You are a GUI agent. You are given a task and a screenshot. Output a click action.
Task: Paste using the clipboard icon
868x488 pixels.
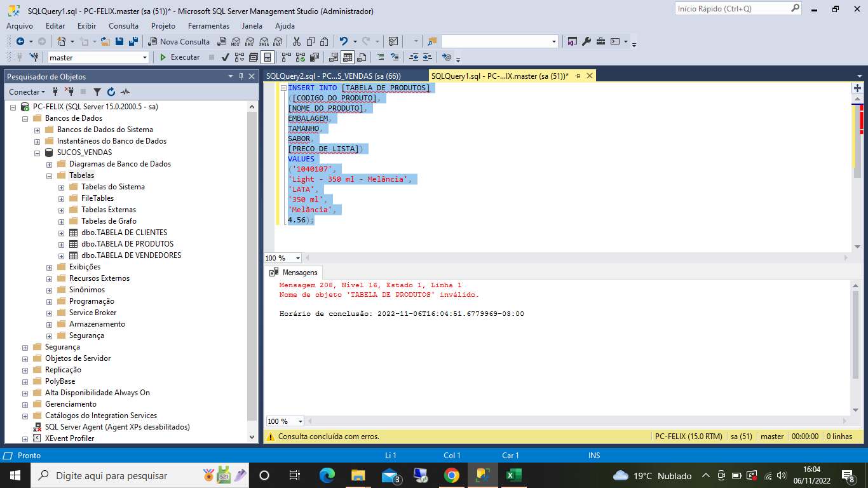pos(324,41)
